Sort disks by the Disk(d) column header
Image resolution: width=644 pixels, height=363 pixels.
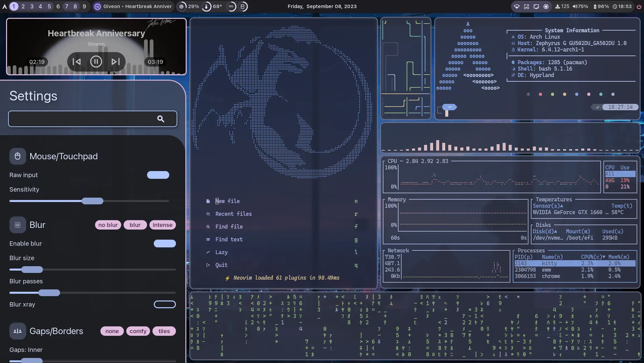(x=545, y=232)
